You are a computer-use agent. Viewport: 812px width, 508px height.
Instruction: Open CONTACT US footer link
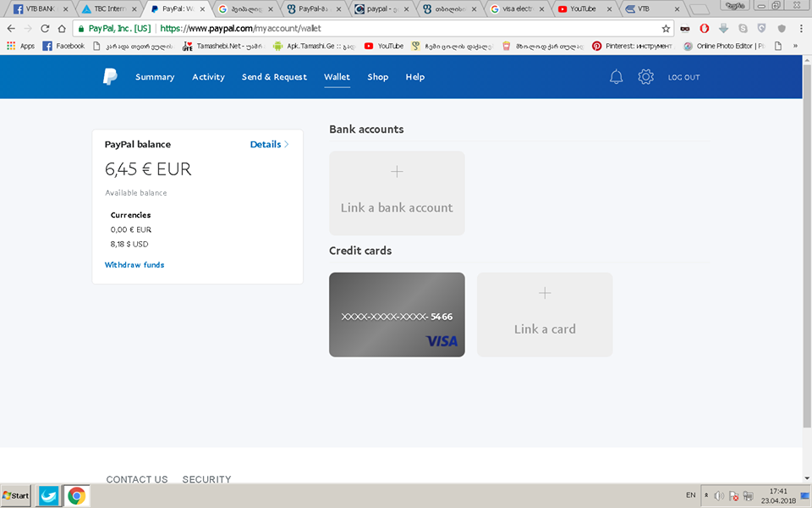coord(137,479)
